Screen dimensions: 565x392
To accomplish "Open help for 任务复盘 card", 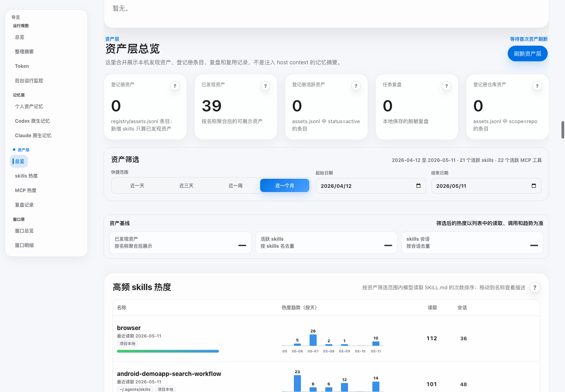I will (447, 86).
